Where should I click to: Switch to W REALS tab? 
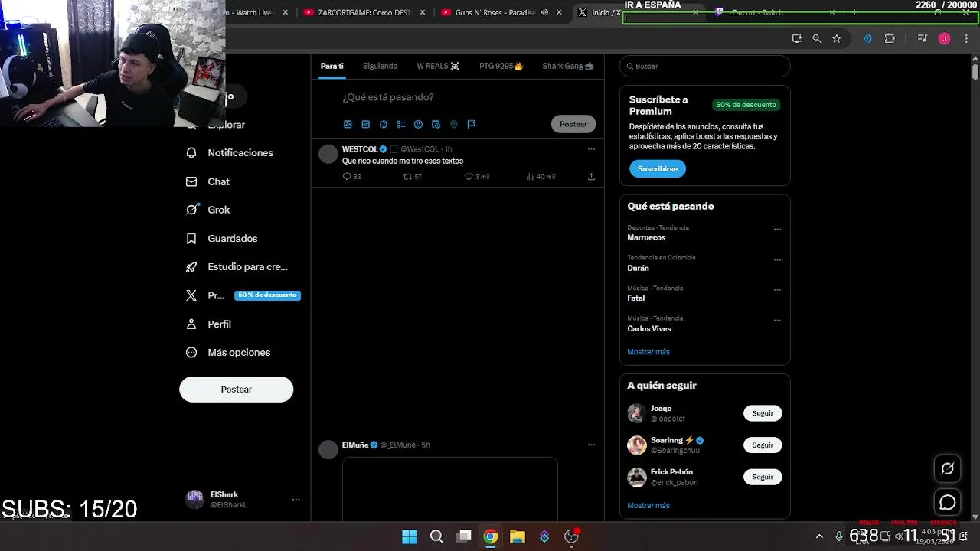point(438,66)
